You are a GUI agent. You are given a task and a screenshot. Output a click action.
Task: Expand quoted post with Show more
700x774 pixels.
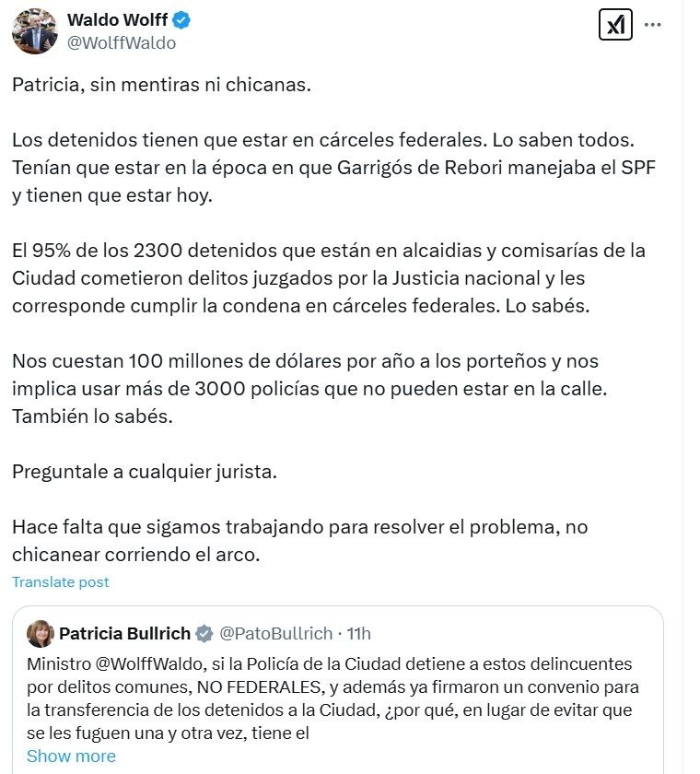tap(71, 756)
